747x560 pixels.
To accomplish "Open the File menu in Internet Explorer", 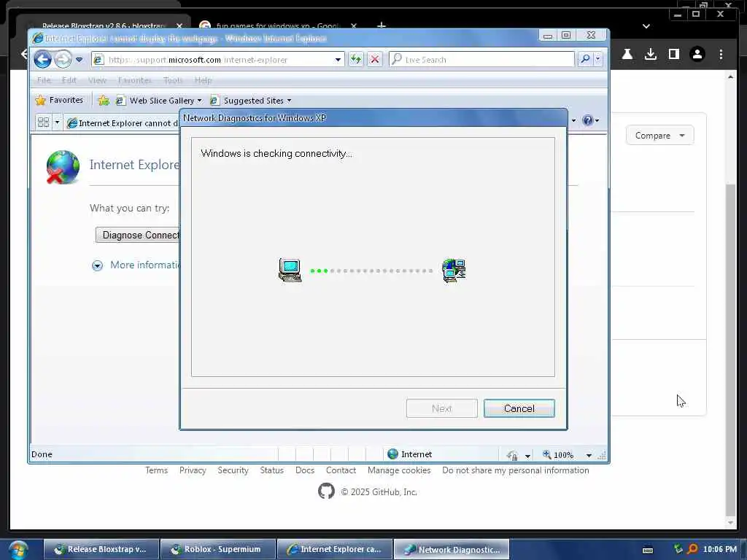I will pos(44,80).
